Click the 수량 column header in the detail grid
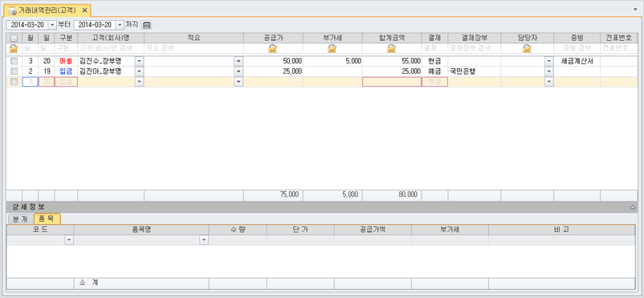 pos(238,230)
